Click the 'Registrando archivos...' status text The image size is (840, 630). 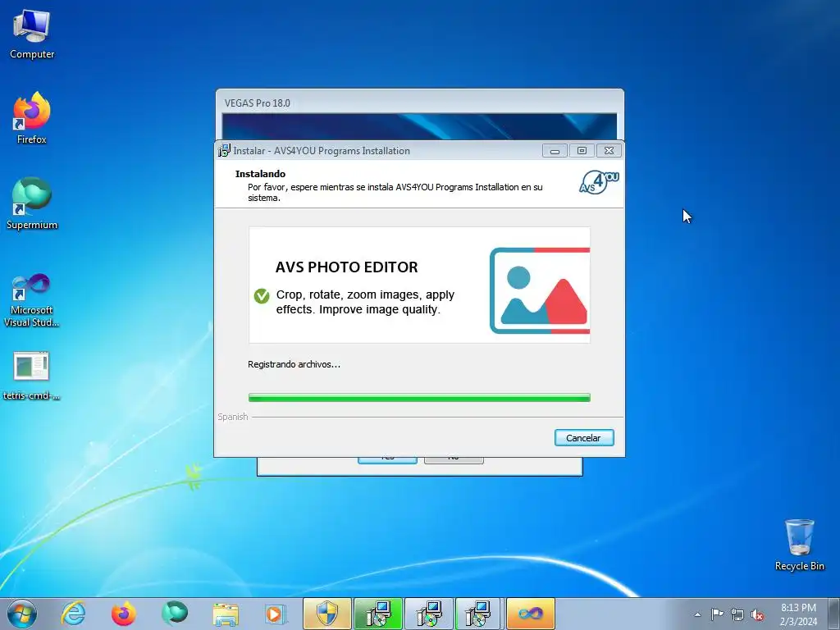pos(294,364)
